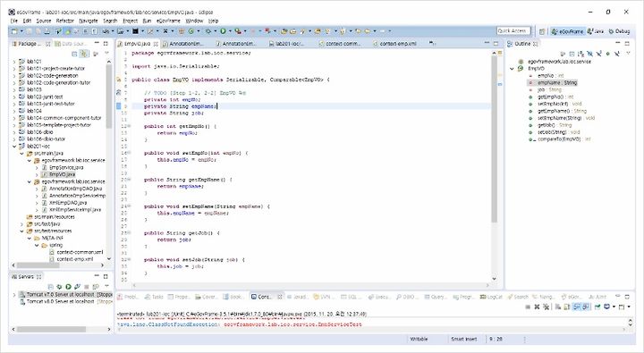Click the Debug bug icon in toolbar

point(209,31)
